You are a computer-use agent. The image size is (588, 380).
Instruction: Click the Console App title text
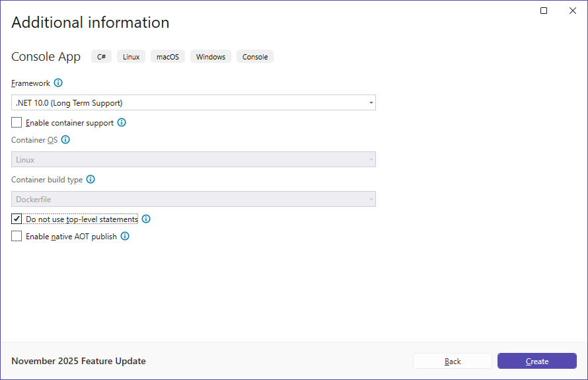46,57
